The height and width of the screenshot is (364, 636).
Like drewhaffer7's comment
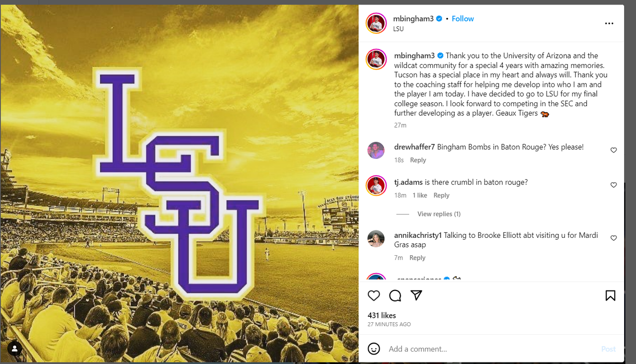[x=614, y=150]
